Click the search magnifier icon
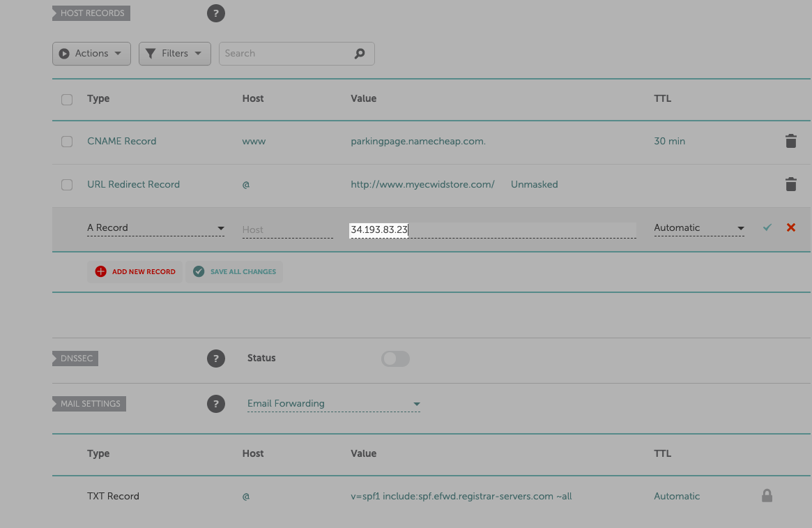This screenshot has height=528, width=812. tap(359, 53)
